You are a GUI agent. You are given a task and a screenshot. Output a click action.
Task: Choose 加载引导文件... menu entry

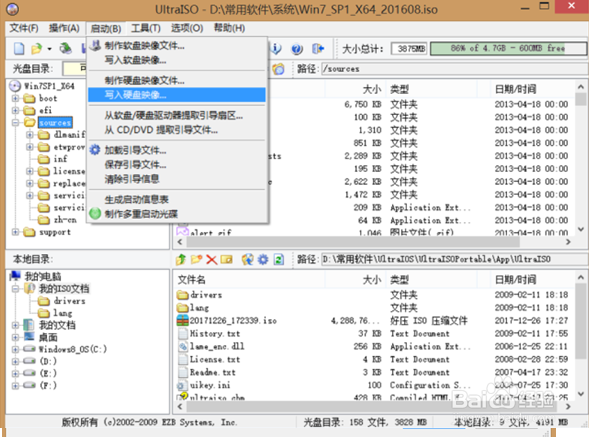[x=177, y=150]
